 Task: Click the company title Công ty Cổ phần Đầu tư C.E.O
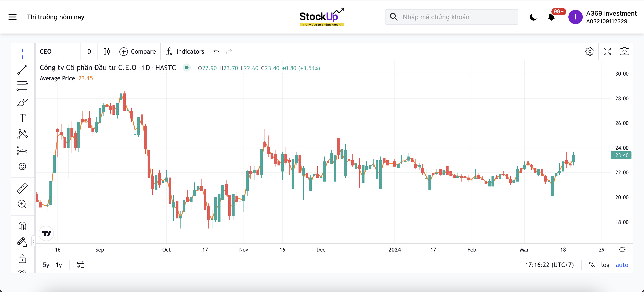pyautogui.click(x=88, y=68)
